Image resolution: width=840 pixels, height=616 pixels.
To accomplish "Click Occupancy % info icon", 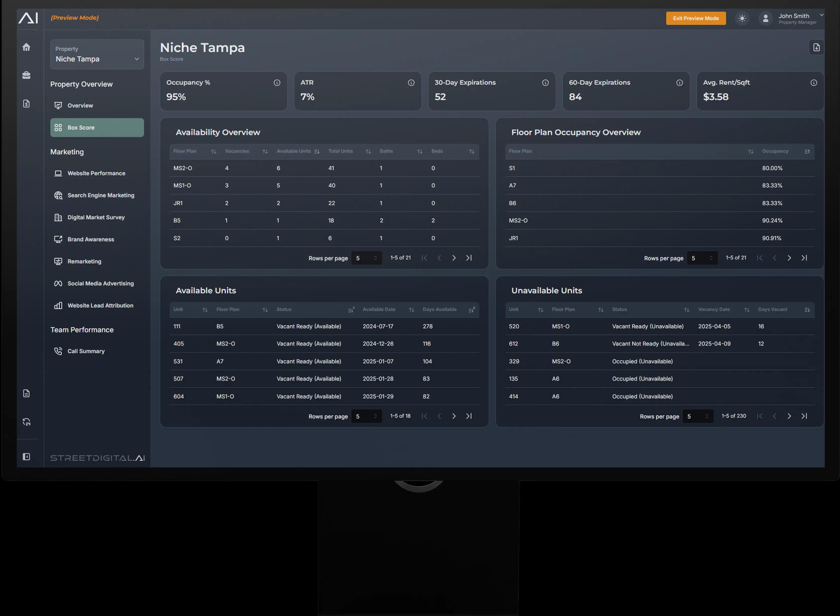I will click(x=277, y=83).
